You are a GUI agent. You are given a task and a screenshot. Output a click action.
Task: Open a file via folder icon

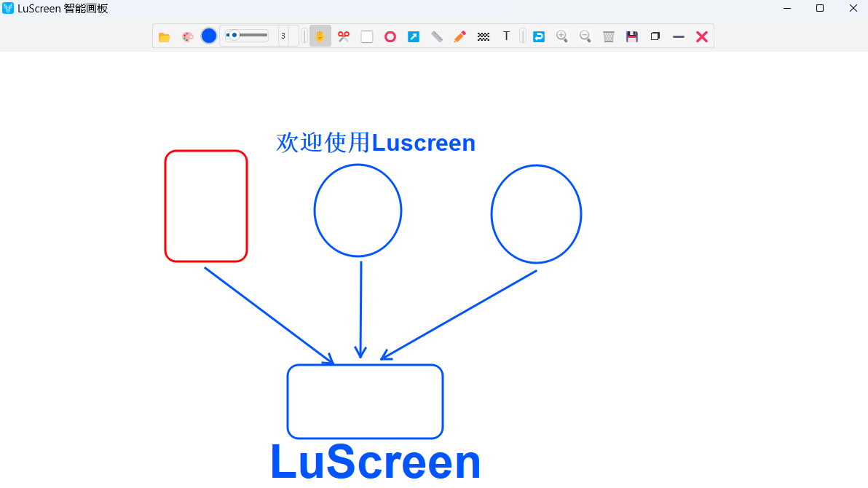point(165,36)
